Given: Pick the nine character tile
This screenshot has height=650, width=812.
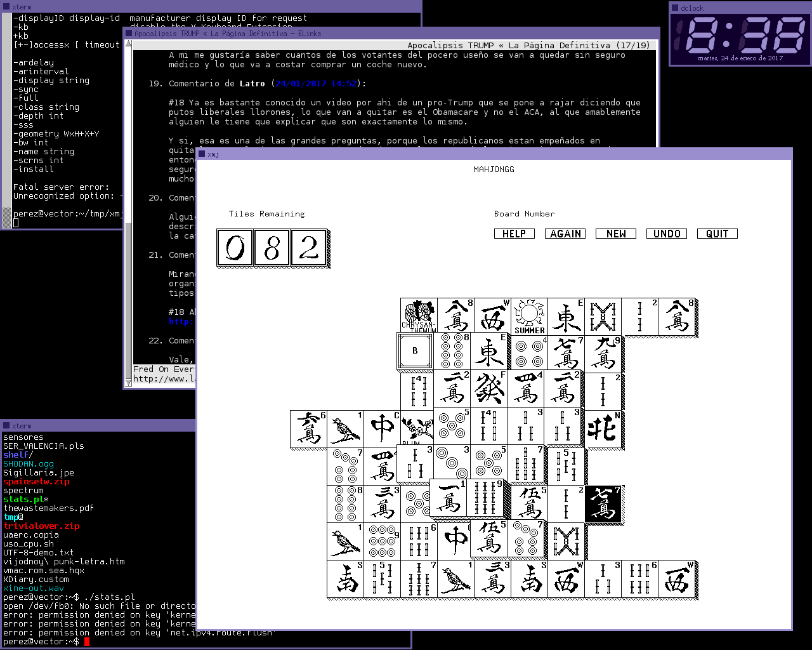Looking at the screenshot, I should pos(603,353).
